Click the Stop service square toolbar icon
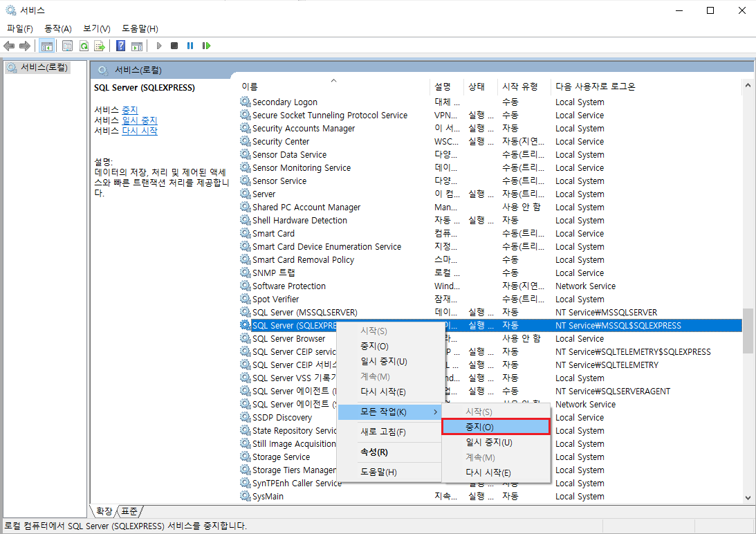The height and width of the screenshot is (534, 756). (174, 46)
